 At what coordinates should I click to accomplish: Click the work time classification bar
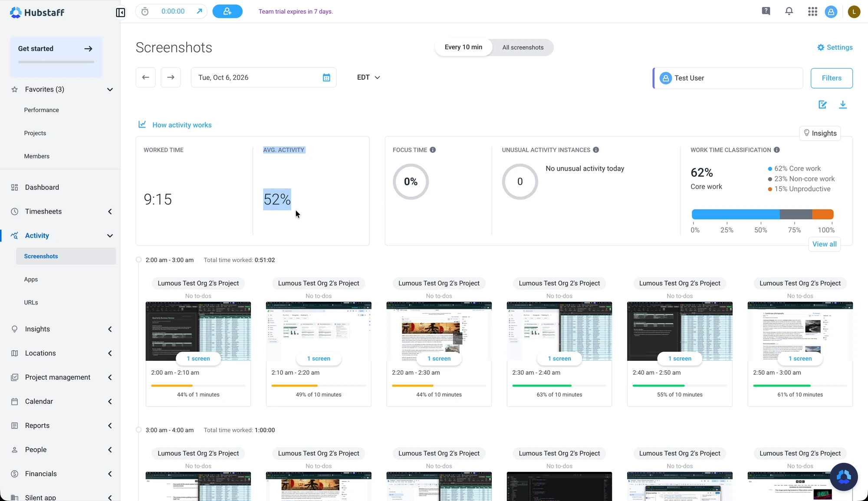coord(763,214)
